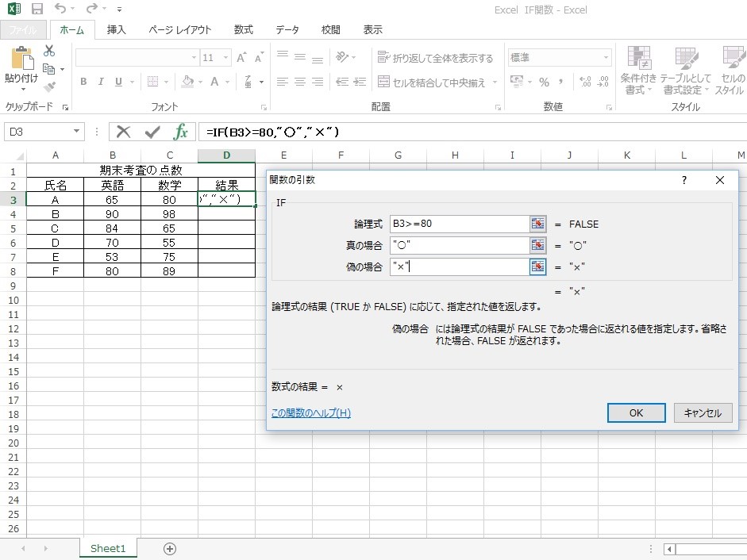This screenshot has height=560, width=747.
Task: Open the この関数のヘルプ(H) link
Action: click(x=310, y=413)
